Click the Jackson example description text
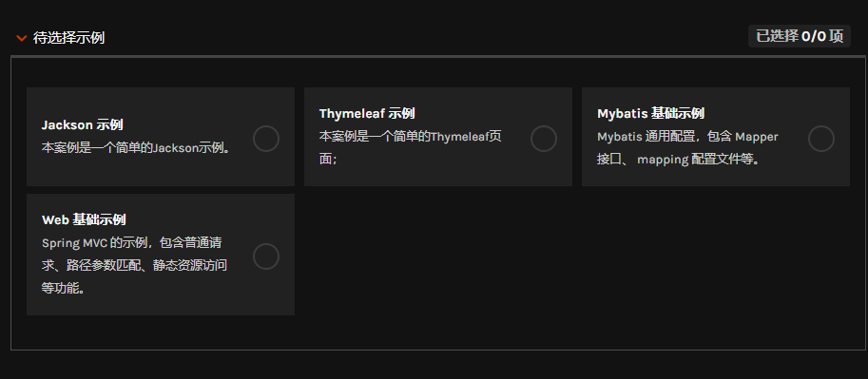Viewport: 868px width, 379px height. click(136, 148)
